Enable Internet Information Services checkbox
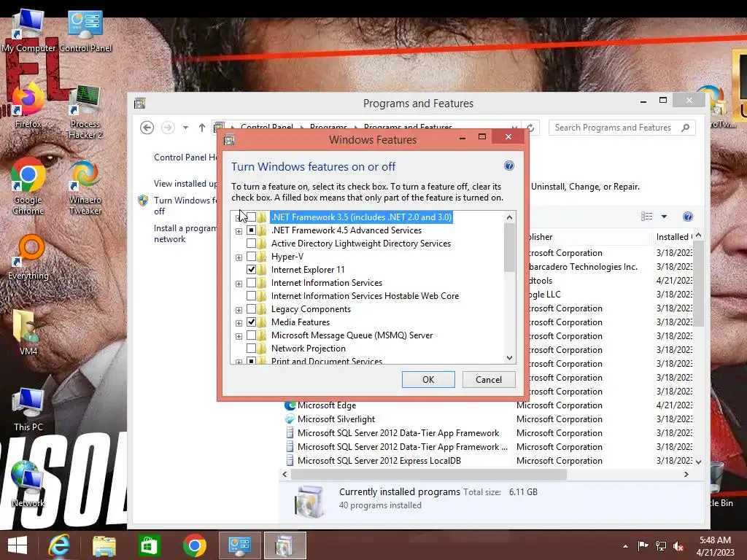The height and width of the screenshot is (560, 747). pyautogui.click(x=251, y=283)
